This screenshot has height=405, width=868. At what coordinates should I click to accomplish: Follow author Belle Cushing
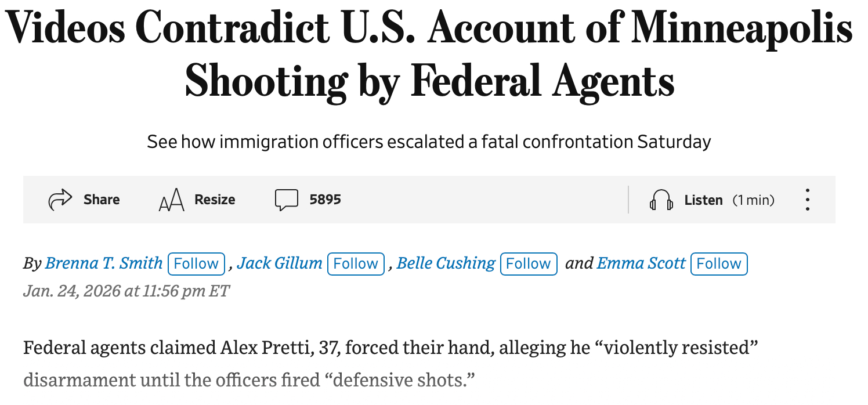[x=529, y=264]
